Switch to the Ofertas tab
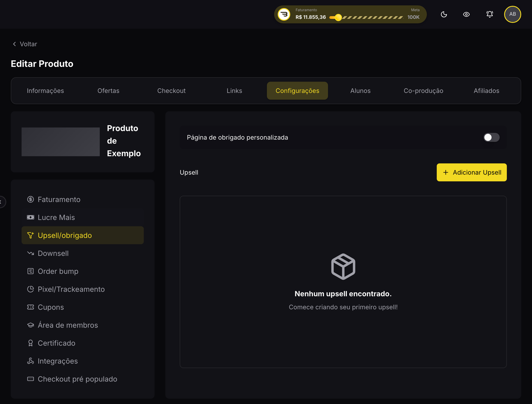This screenshot has height=404, width=532. (x=108, y=91)
